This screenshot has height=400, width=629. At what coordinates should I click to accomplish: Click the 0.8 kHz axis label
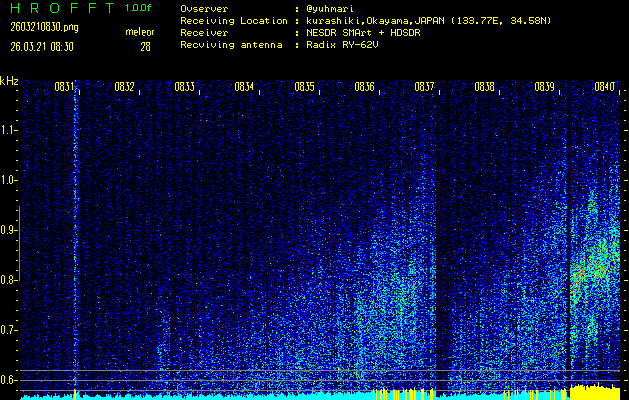(x=7, y=280)
